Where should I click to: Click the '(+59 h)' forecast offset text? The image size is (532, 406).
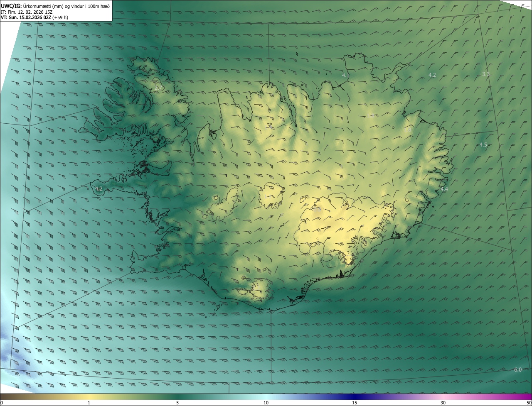[60, 17]
